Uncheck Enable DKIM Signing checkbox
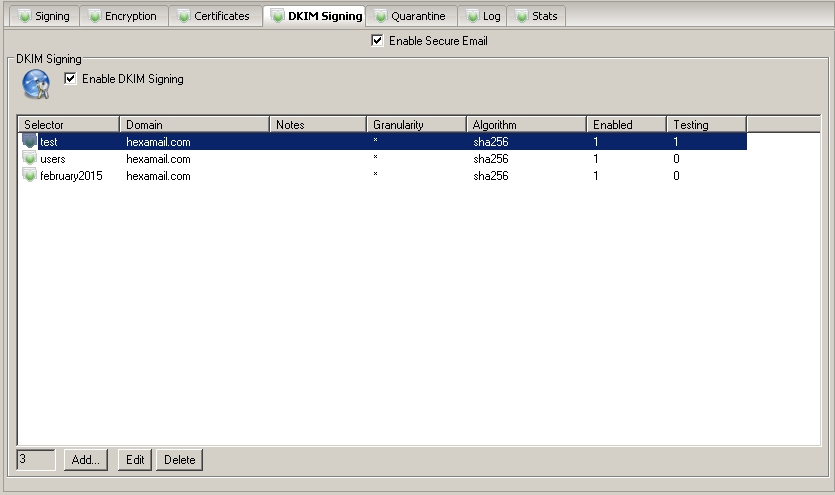Viewport: 835px width, 495px height. 70,79
